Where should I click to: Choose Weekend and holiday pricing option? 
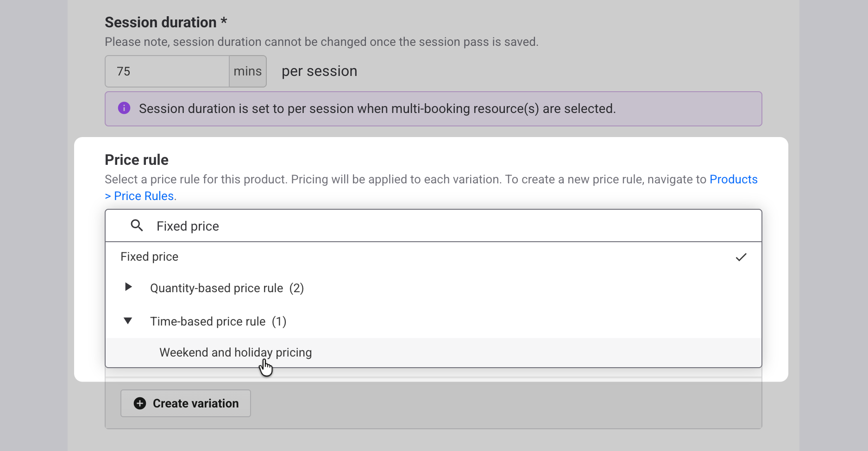tap(235, 352)
